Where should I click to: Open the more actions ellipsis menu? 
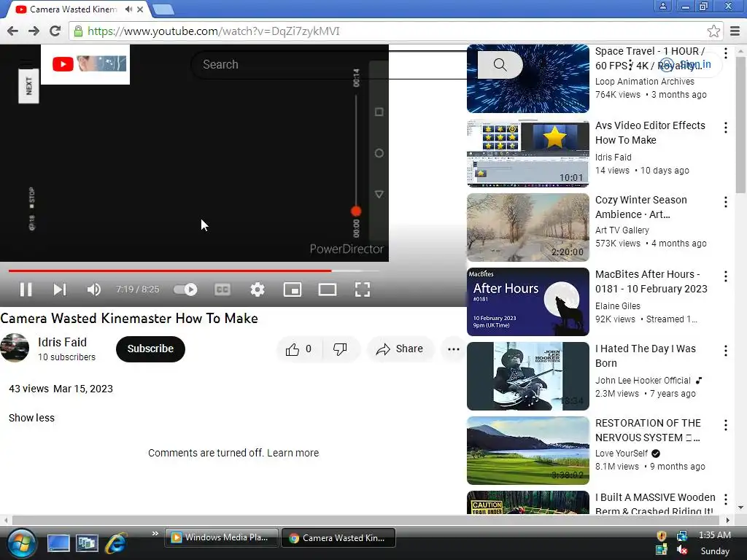(454, 349)
